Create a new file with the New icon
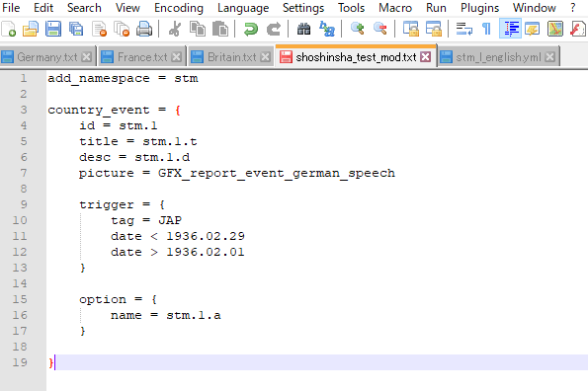 click(8, 29)
